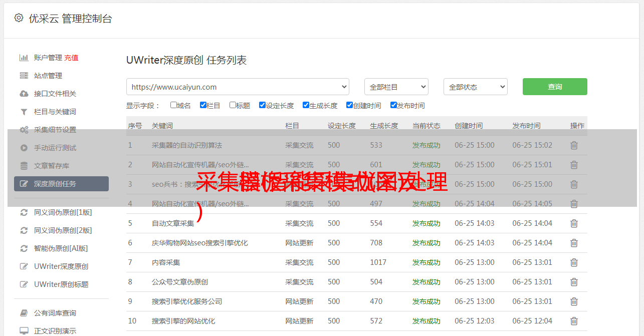Image resolution: width=644 pixels, height=336 pixels.
Task: Click the 优采云 管理控制台 title
Action: pyautogui.click(x=70, y=19)
